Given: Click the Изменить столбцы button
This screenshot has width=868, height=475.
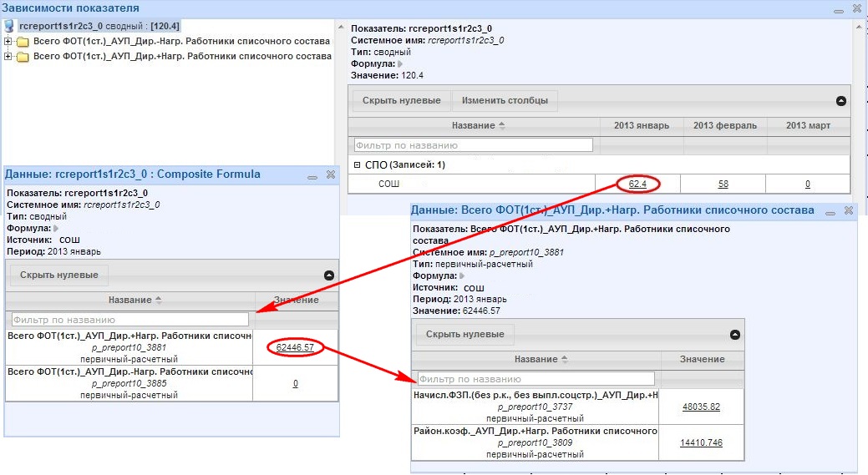Looking at the screenshot, I should (505, 101).
